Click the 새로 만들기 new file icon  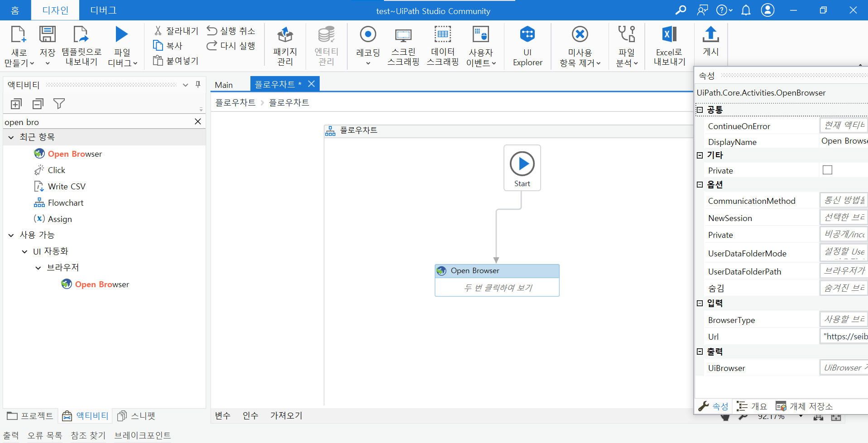(18, 35)
